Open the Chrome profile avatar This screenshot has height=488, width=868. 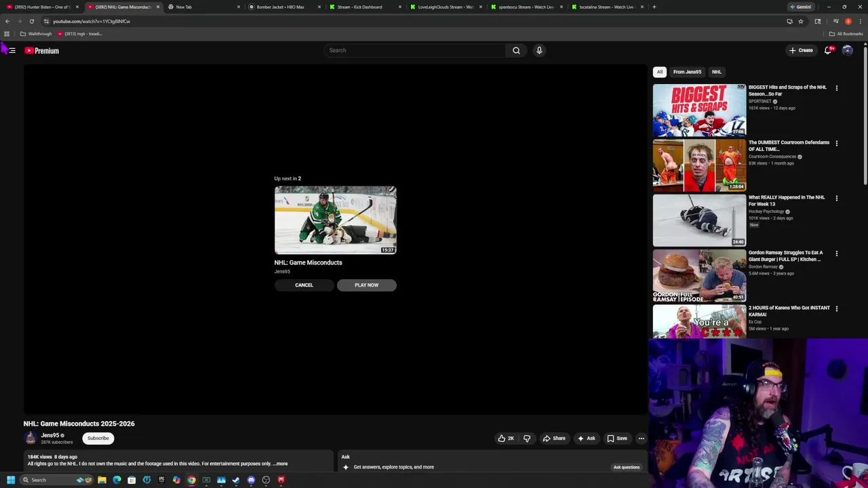click(x=848, y=21)
